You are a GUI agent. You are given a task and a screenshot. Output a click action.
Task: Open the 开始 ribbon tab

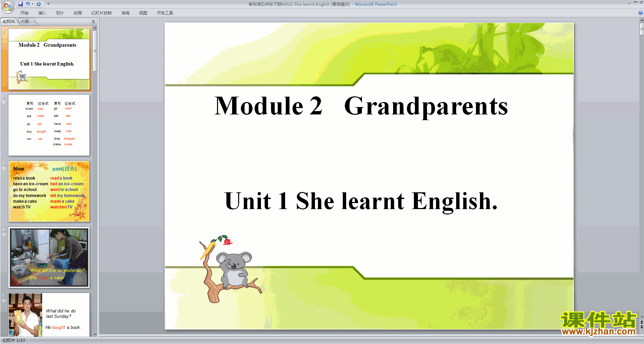[24, 13]
